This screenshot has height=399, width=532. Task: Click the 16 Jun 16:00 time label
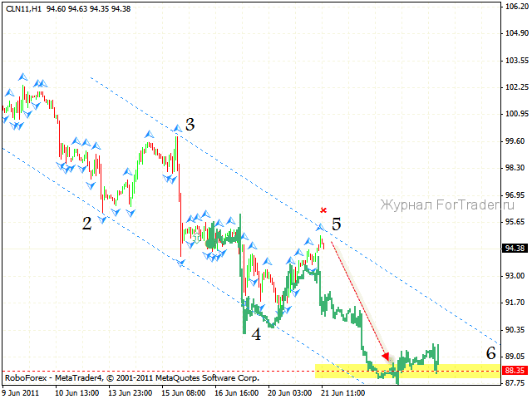(237, 393)
